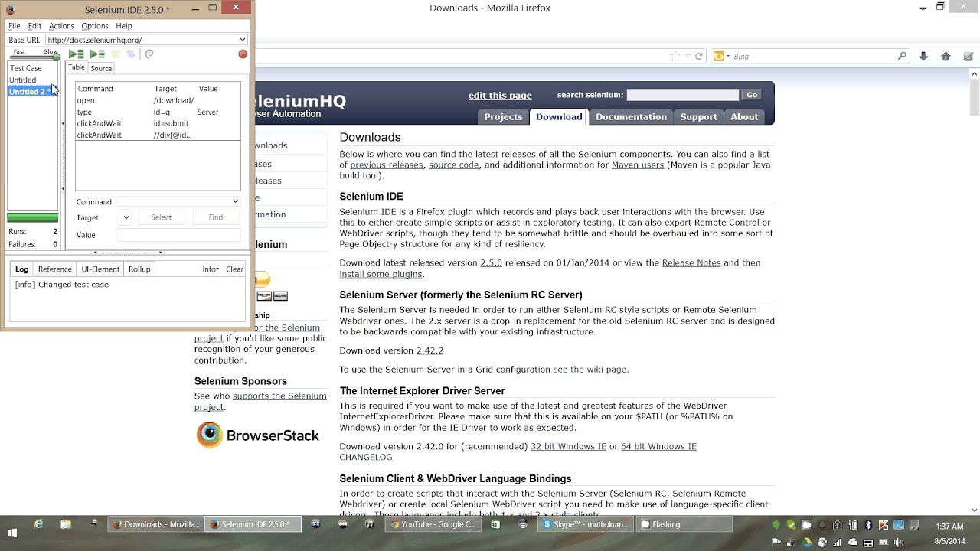980x551 pixels.
Task: Open the File menu in Selenium IDE
Action: coord(15,26)
